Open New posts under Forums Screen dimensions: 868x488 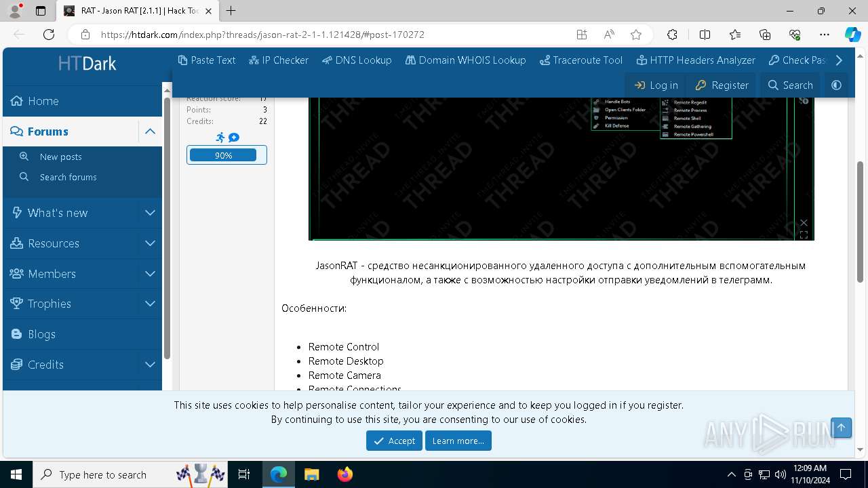(x=82, y=157)
